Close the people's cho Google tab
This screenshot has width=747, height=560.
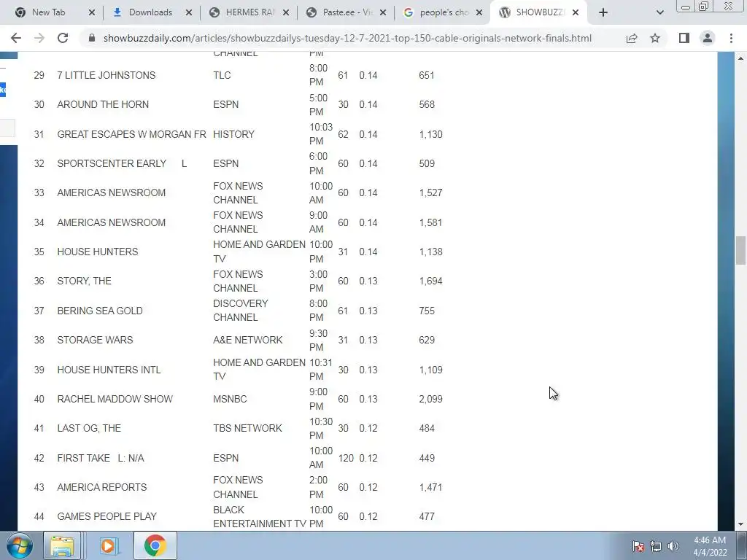point(480,12)
